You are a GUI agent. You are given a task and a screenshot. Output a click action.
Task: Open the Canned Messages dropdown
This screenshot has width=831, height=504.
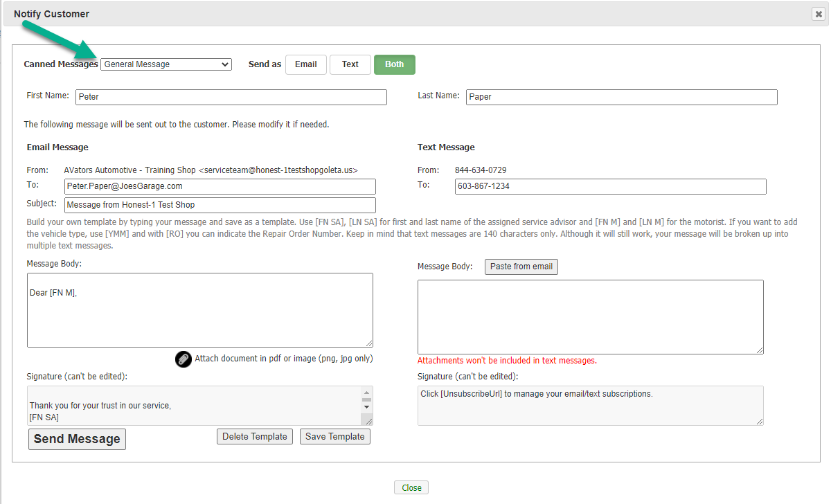pos(166,64)
